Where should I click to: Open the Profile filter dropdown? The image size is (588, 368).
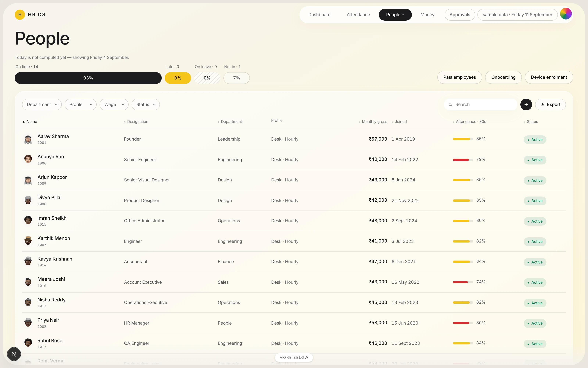81,104
